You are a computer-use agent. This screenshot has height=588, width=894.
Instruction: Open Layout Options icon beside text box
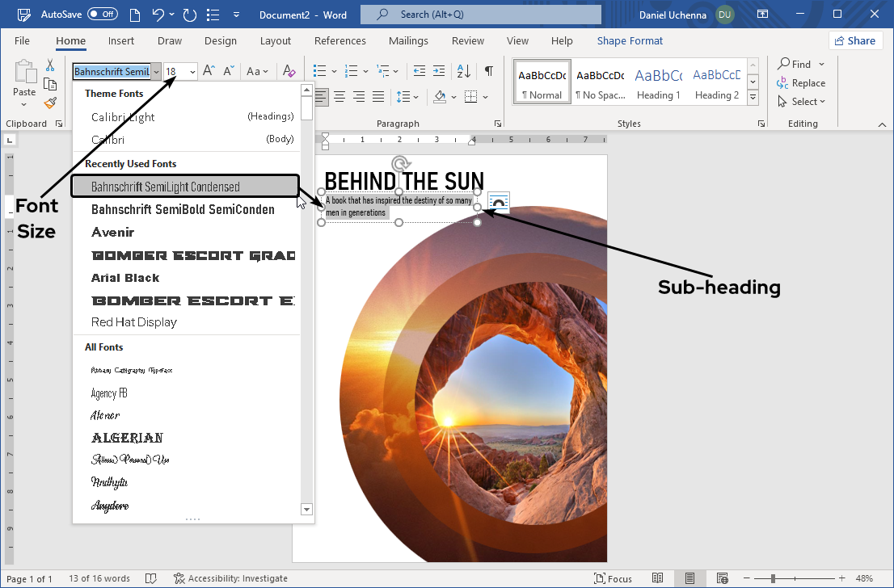click(x=499, y=202)
